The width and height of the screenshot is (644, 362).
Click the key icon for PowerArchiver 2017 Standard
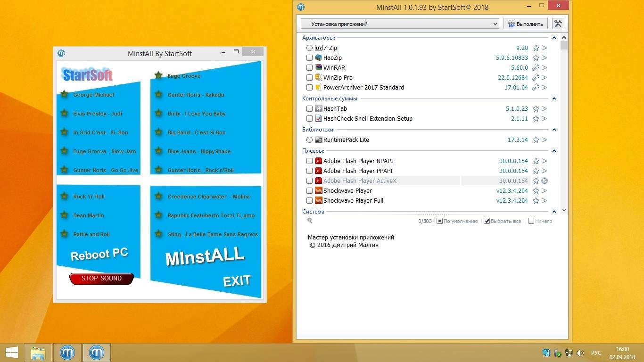536,88
